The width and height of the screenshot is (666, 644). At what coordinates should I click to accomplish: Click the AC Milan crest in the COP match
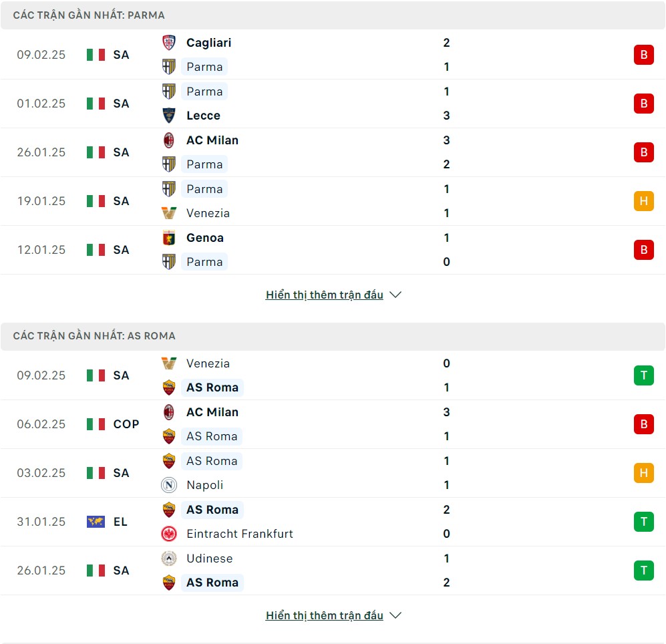click(168, 412)
